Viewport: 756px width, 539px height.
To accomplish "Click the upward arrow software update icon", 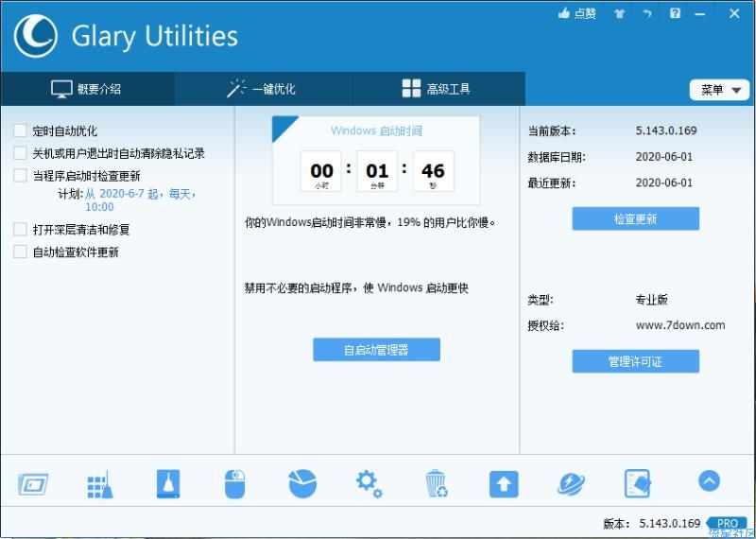I will coord(504,484).
